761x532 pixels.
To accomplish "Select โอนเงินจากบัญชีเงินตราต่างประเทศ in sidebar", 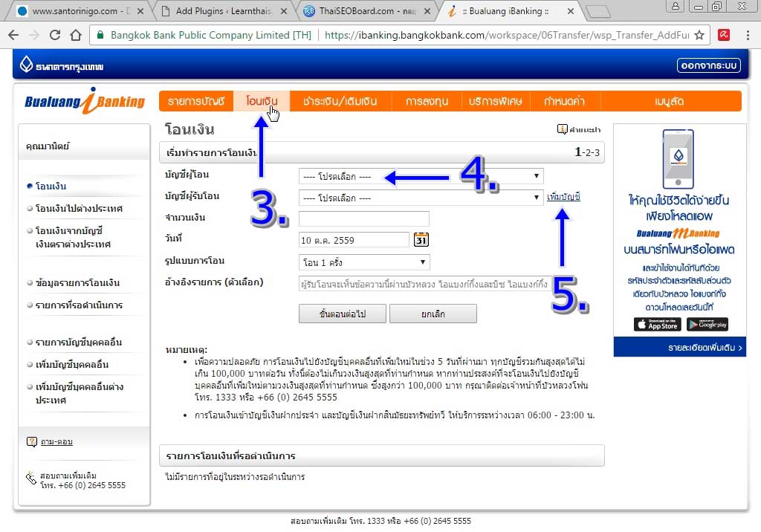I will pyautogui.click(x=74, y=237).
